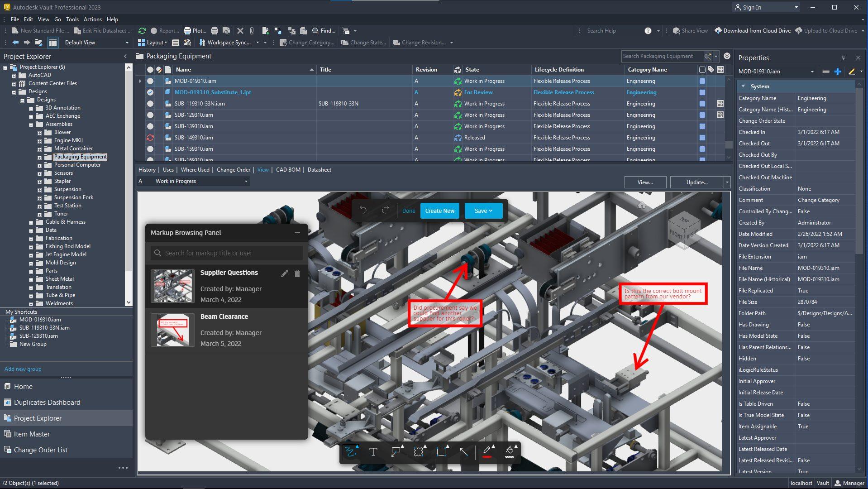Click the Create New button
This screenshot has height=489, width=868.
click(x=439, y=211)
